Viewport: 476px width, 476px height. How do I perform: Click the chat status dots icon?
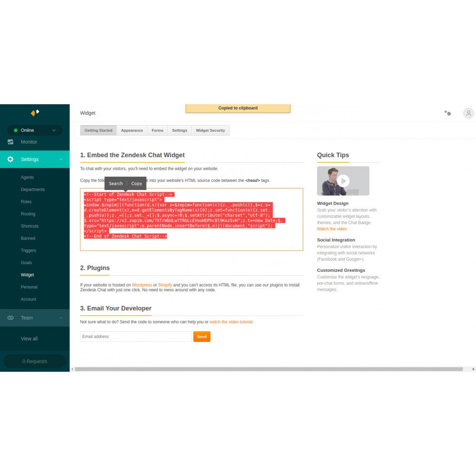coord(447,113)
